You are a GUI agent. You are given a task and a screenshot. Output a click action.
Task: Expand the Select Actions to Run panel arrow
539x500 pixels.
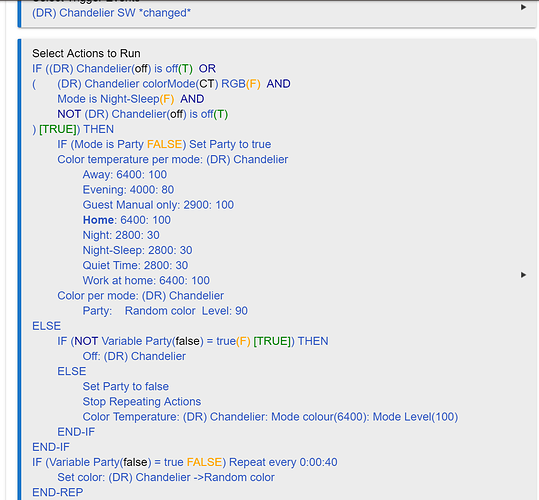523,275
